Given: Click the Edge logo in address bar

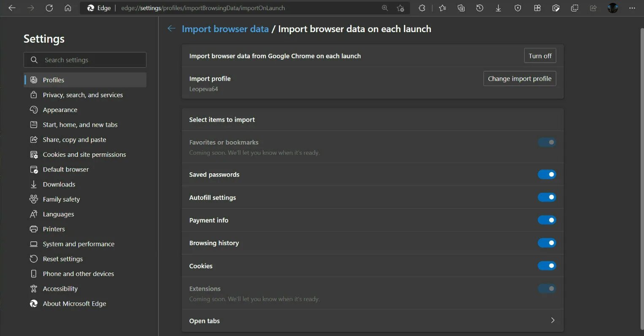Looking at the screenshot, I should coord(90,8).
